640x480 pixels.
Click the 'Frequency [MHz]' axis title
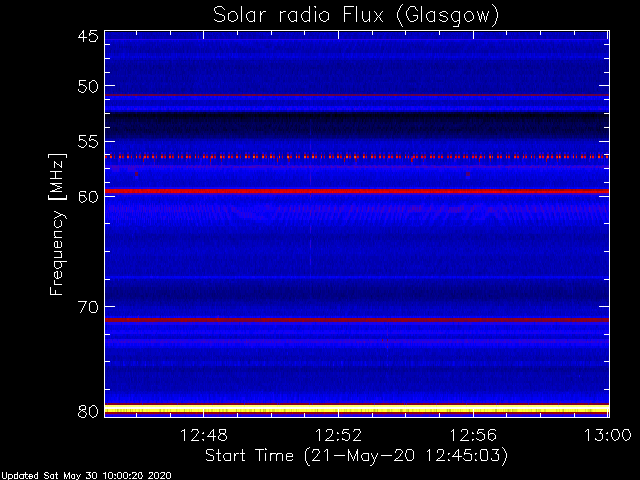tap(57, 224)
